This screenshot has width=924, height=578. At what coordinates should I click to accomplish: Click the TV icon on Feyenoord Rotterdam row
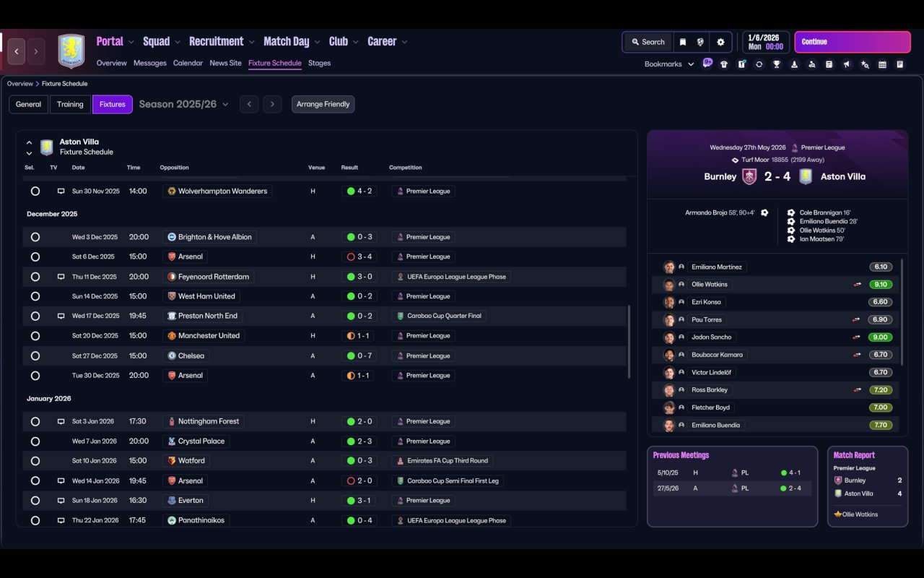(61, 277)
